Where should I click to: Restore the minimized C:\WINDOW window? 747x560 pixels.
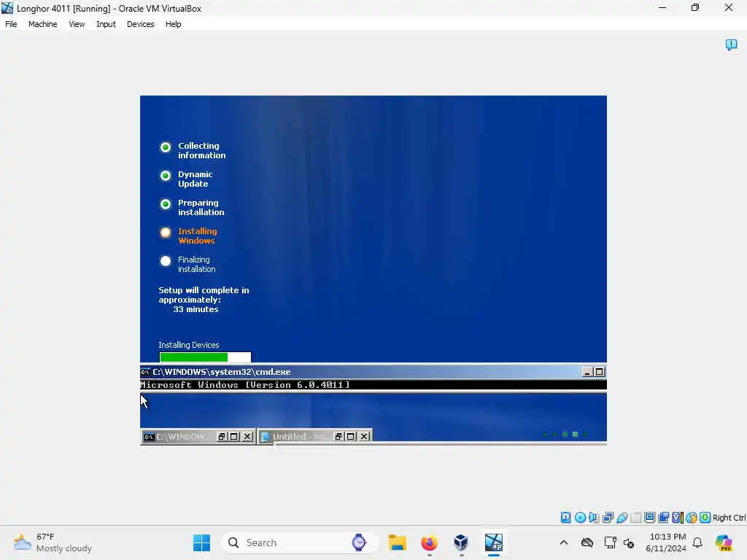coord(222,437)
